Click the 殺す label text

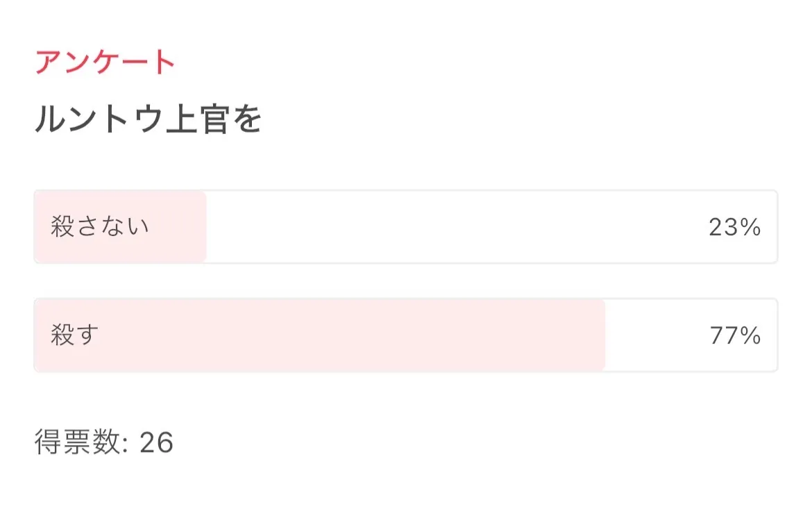[75, 335]
